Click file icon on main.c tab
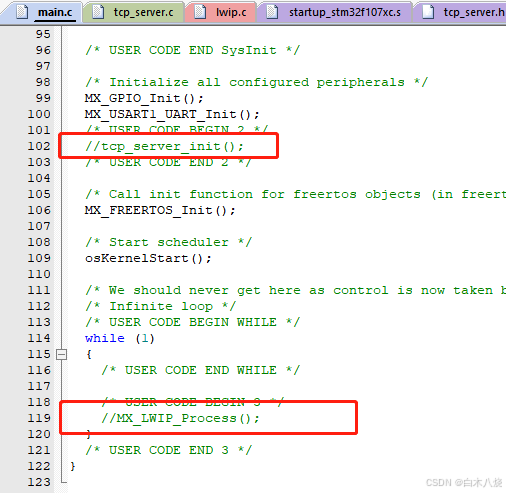Image resolution: width=506 pixels, height=494 pixels. (22, 12)
